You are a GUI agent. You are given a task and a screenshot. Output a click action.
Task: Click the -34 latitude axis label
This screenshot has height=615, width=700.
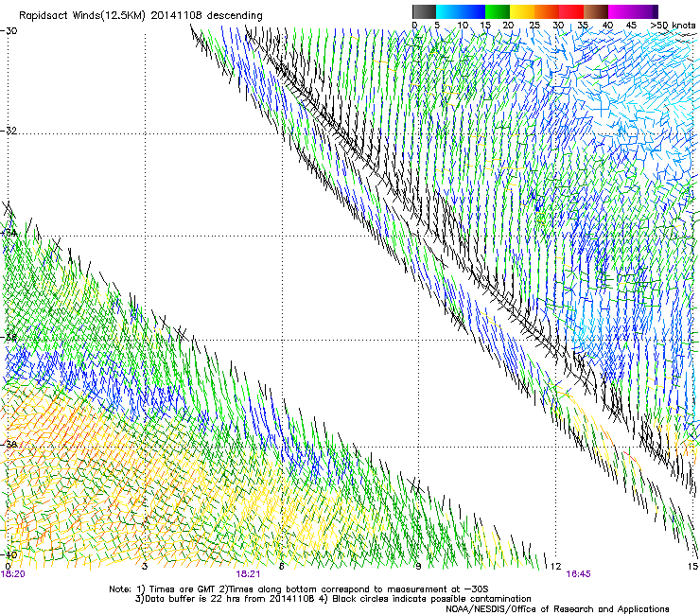coord(9,233)
